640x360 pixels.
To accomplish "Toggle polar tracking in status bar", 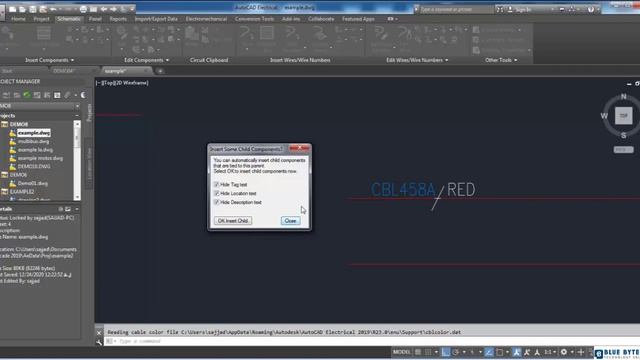I will pyautogui.click(x=456, y=352).
